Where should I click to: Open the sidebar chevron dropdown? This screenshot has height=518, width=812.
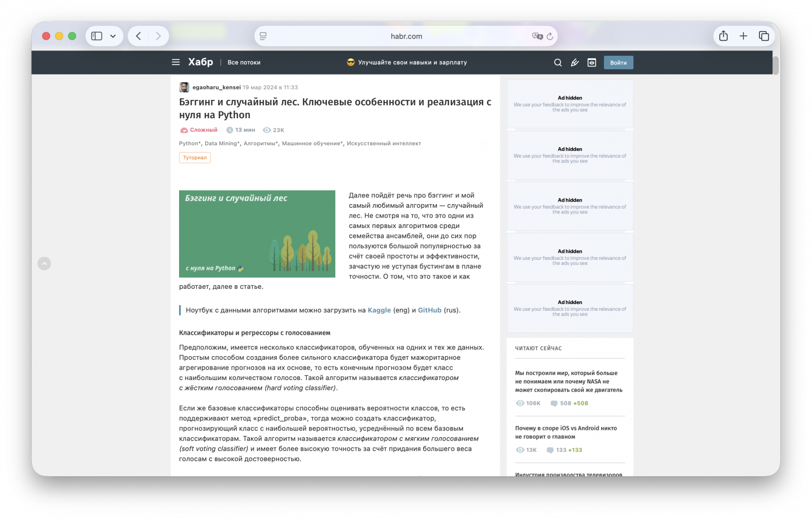click(x=112, y=35)
